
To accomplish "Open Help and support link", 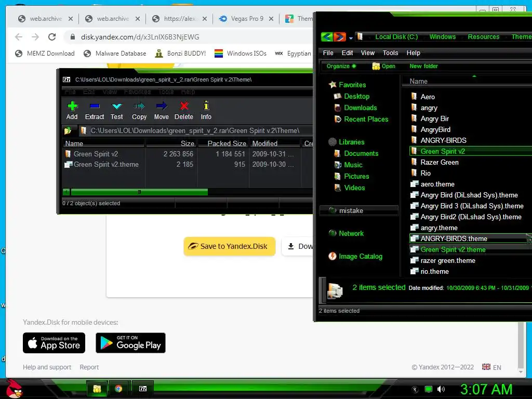I will [47, 367].
